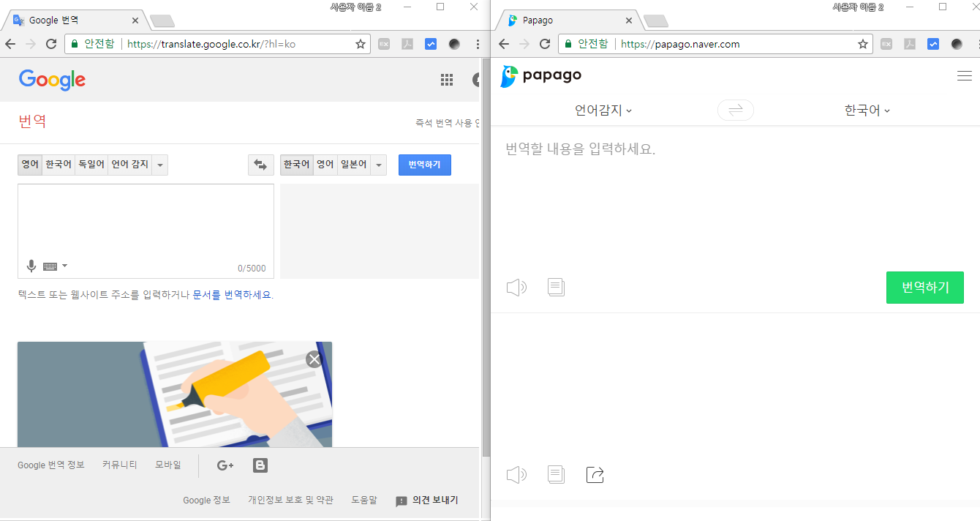The image size is (980, 521).
Task: Click the PDF extension icon in the Google window
Action: (407, 44)
